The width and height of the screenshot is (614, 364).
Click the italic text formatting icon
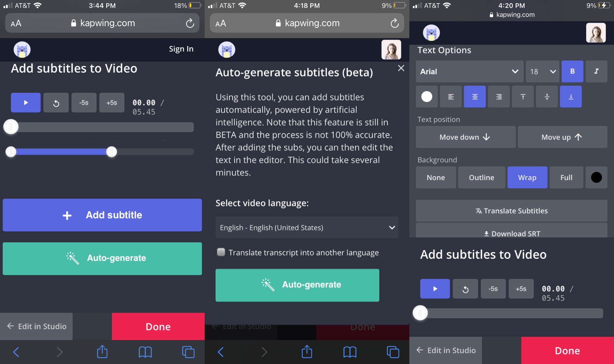(596, 71)
